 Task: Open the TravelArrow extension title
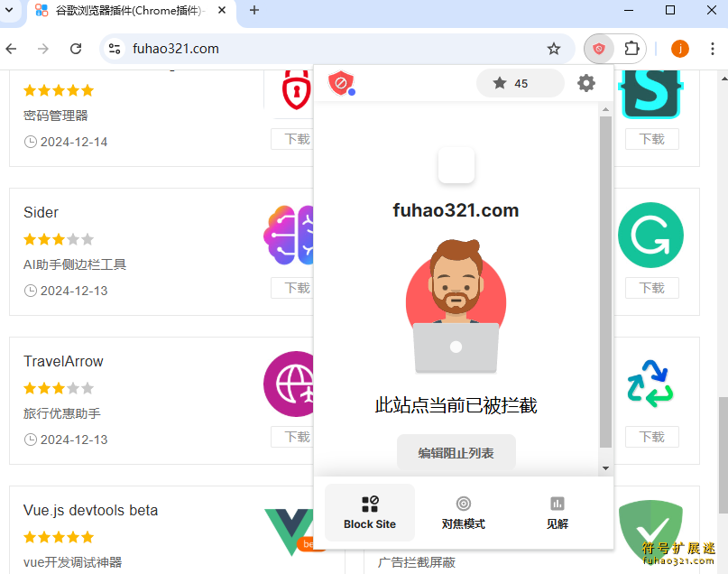pyautogui.click(x=63, y=361)
